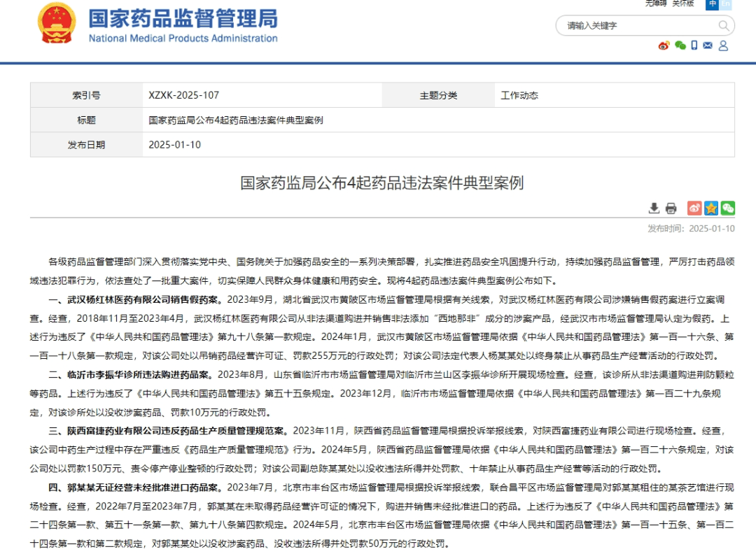The image size is (756, 554).
Task: Share the article via red Weibo button
Action: [695, 208]
